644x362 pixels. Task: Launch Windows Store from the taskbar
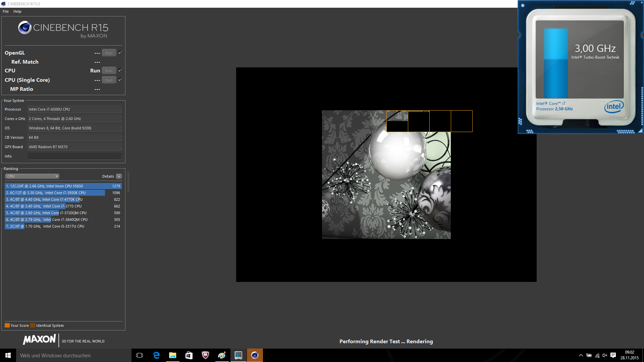(189, 355)
